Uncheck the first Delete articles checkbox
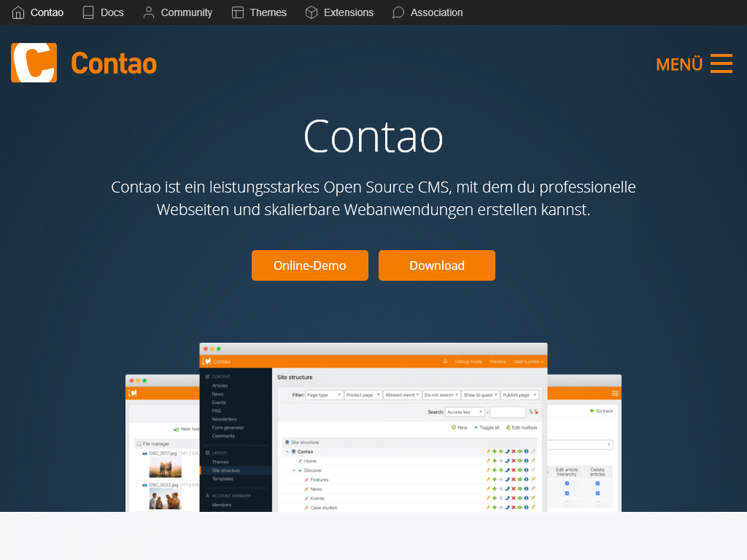This screenshot has height=560, width=747. coord(597,483)
